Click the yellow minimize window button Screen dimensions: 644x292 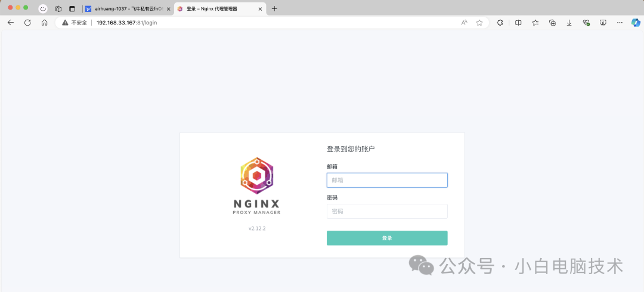[18, 8]
